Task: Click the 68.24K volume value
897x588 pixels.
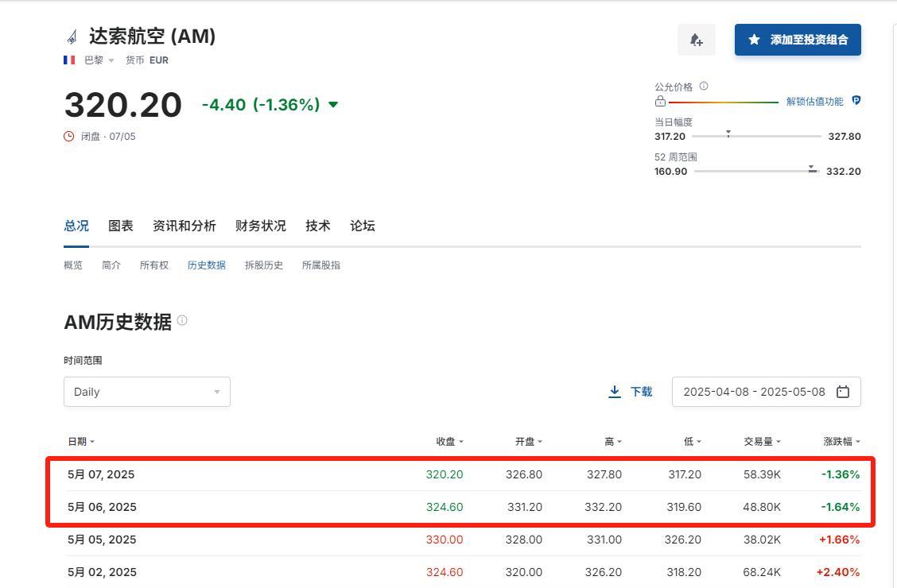Action: click(762, 572)
